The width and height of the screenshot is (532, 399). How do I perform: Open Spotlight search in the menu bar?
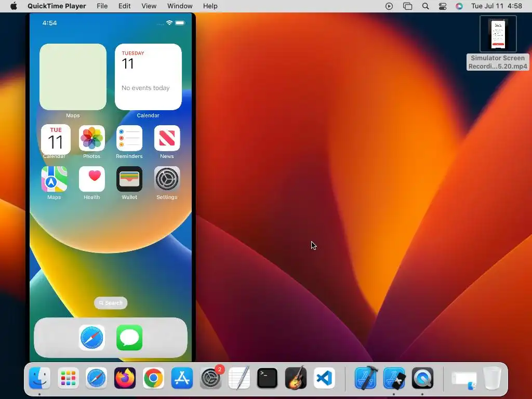click(425, 6)
